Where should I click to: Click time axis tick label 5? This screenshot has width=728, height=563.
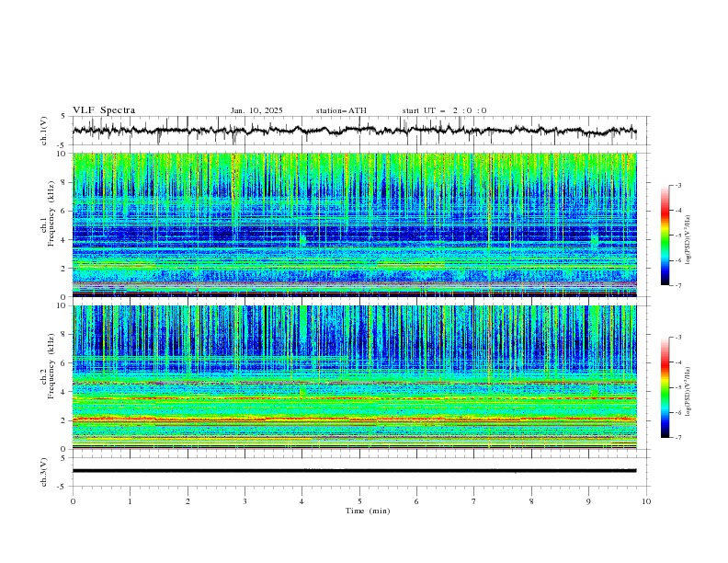pos(359,501)
